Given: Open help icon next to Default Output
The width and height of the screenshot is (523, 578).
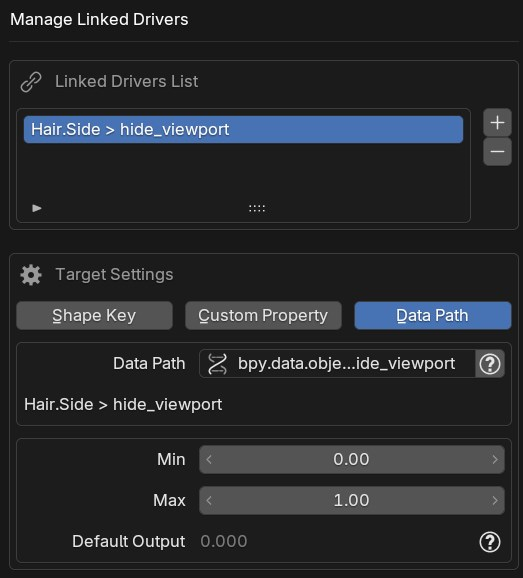Looking at the screenshot, I should 490,542.
